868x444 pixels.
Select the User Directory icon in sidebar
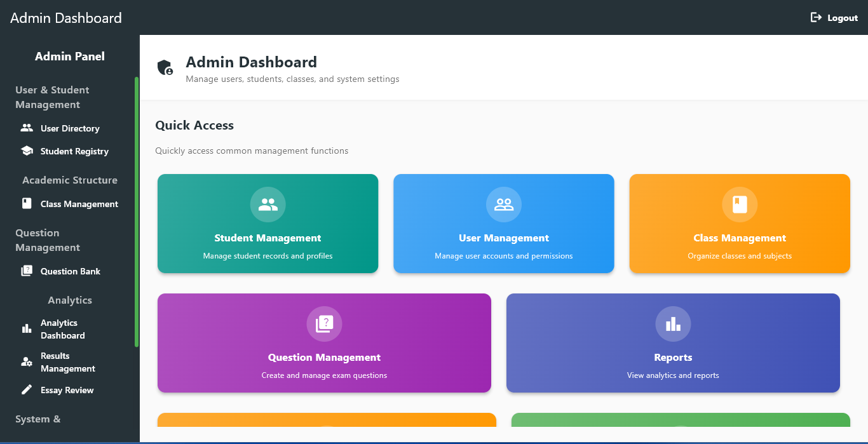tap(27, 128)
